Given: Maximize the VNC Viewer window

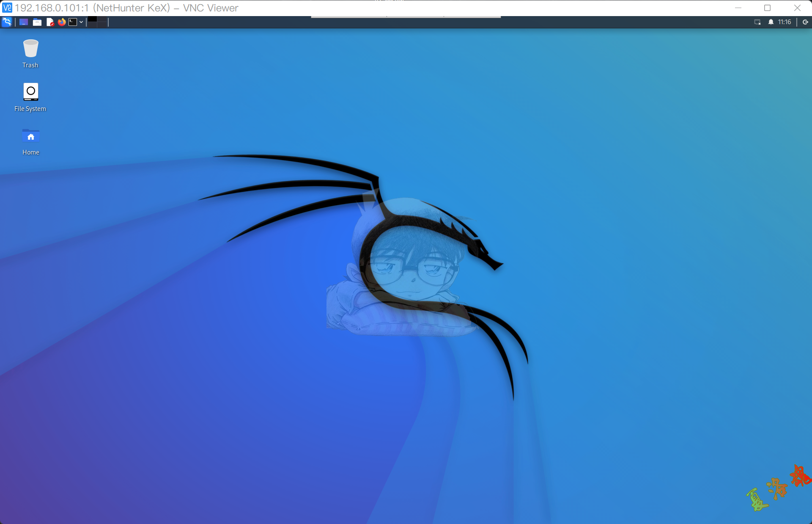Looking at the screenshot, I should [767, 8].
